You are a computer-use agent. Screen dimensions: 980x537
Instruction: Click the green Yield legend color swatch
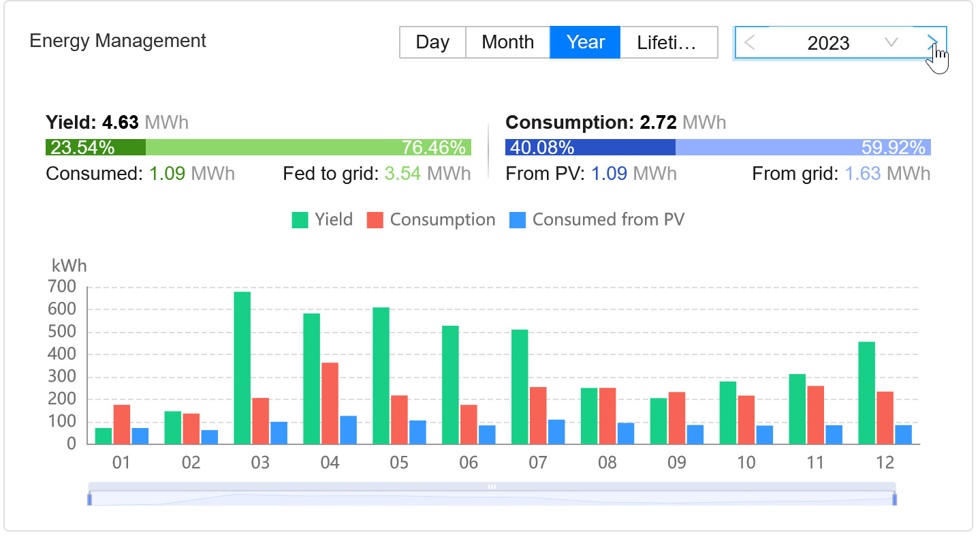(300, 219)
